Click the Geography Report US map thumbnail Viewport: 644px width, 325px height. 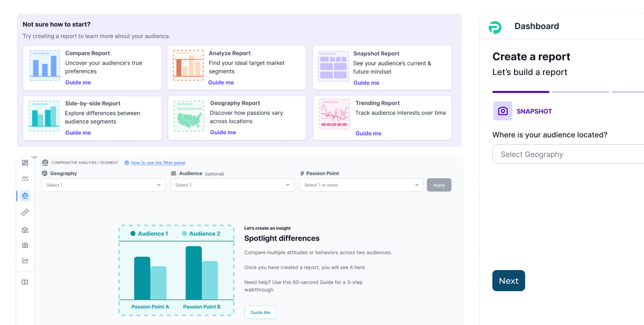(x=189, y=116)
